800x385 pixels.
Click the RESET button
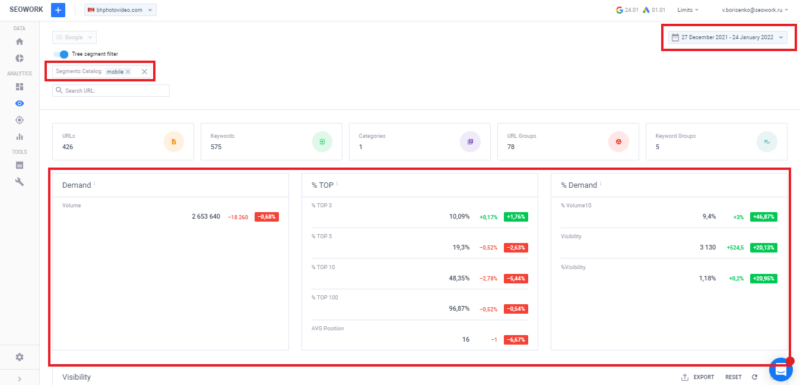coord(733,377)
